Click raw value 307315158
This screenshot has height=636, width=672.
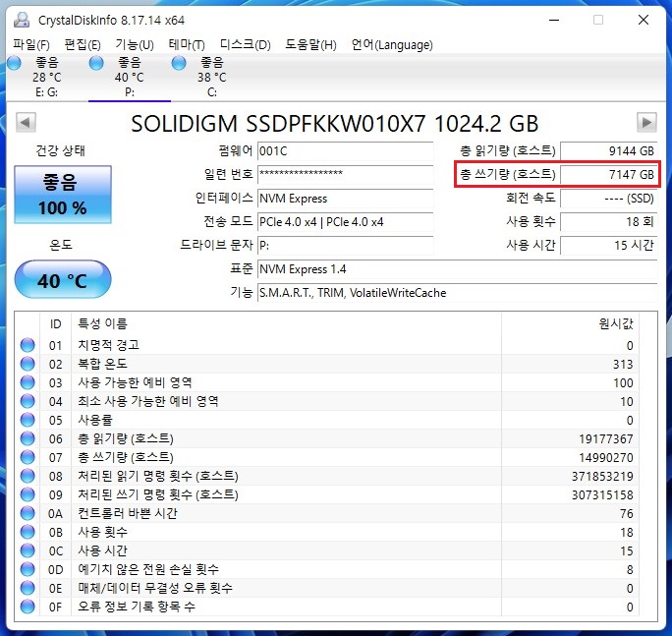point(602,494)
